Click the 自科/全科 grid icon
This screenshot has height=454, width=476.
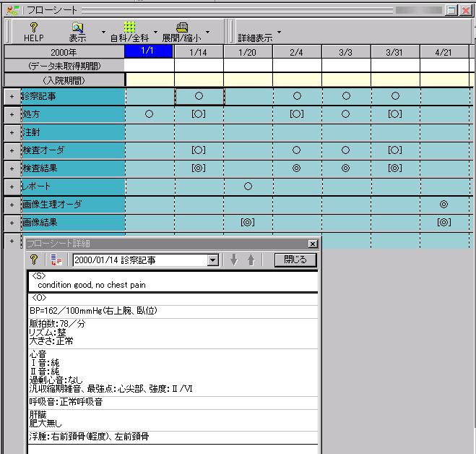[x=129, y=27]
